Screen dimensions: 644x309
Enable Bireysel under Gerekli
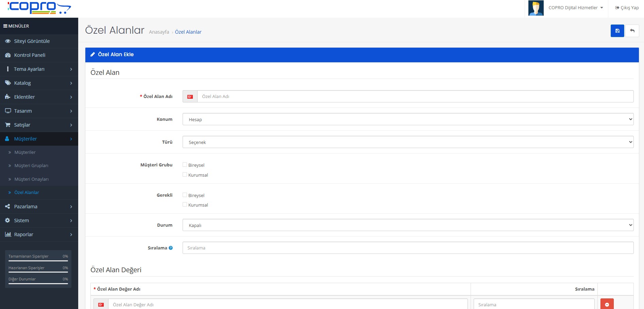tap(185, 195)
